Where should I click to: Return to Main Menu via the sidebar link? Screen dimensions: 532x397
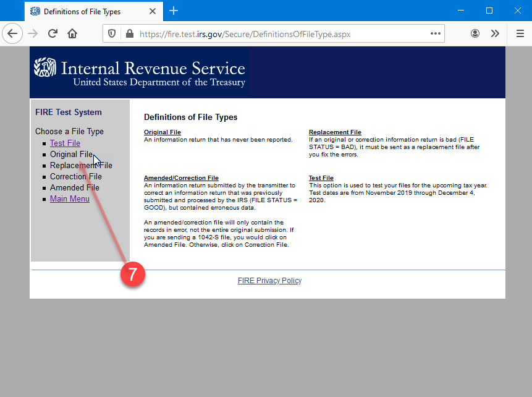point(69,199)
